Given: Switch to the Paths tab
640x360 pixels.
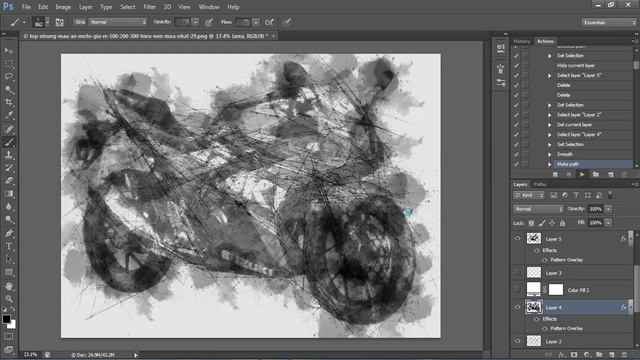Looking at the screenshot, I should pos(540,184).
